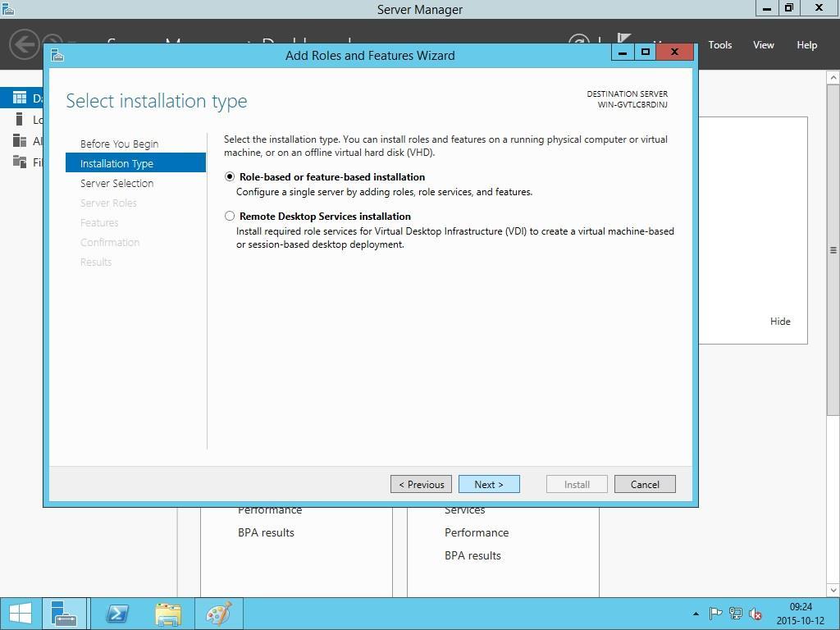This screenshot has height=630, width=840.
Task: Open Performance in the right tile
Action: pos(477,532)
